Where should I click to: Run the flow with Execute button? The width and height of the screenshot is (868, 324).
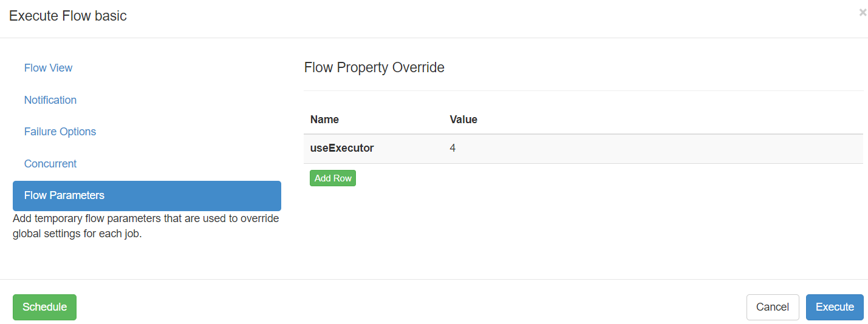tap(835, 307)
